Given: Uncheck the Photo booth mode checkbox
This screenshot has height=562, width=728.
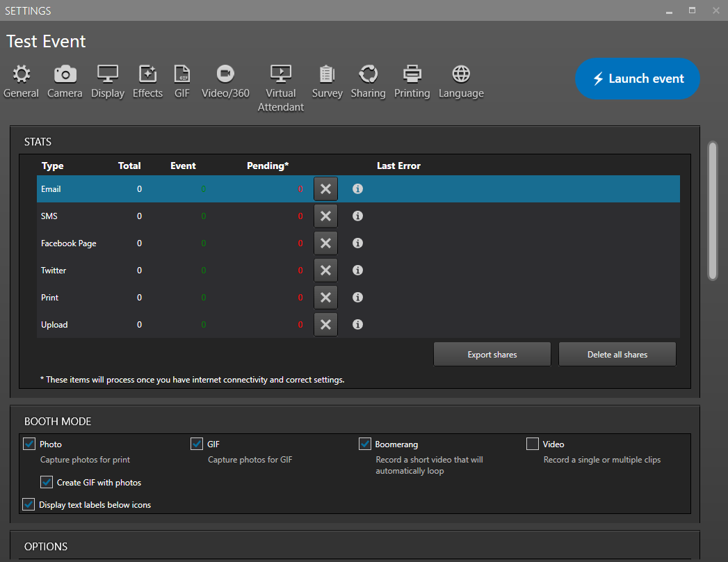Looking at the screenshot, I should [29, 444].
